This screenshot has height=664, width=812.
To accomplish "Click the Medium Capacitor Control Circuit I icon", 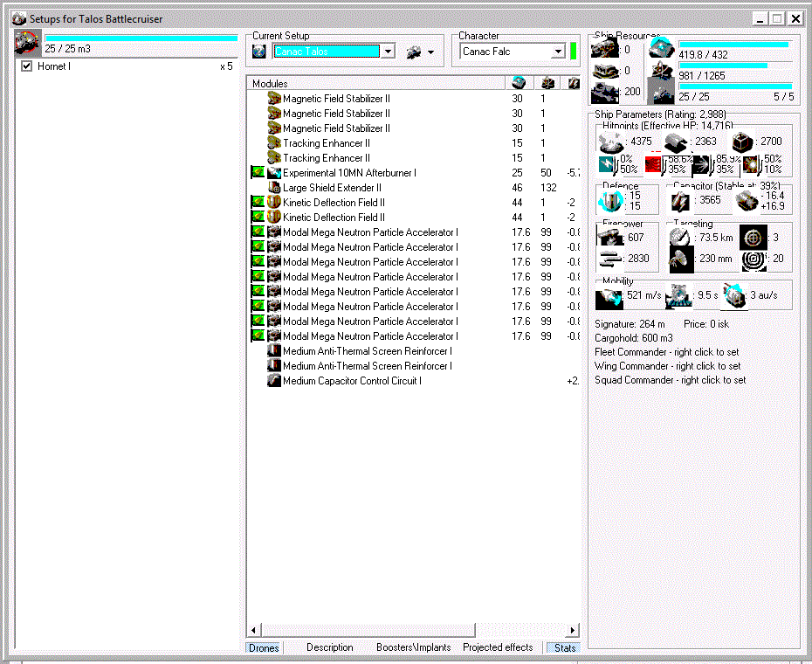I will coord(274,380).
